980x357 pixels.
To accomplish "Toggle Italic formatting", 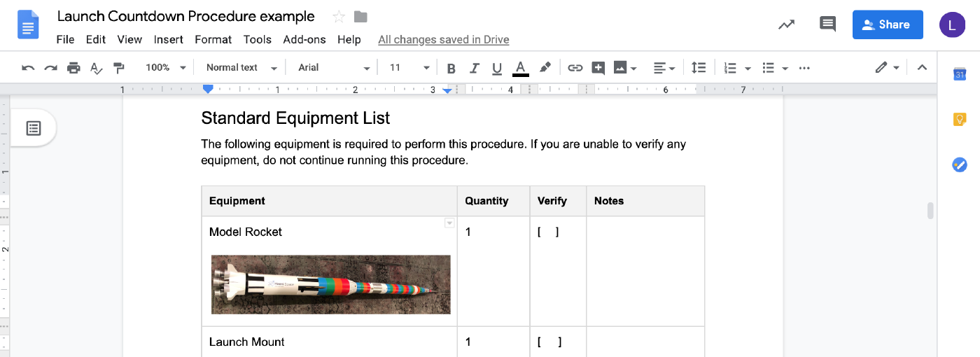I will click(474, 68).
